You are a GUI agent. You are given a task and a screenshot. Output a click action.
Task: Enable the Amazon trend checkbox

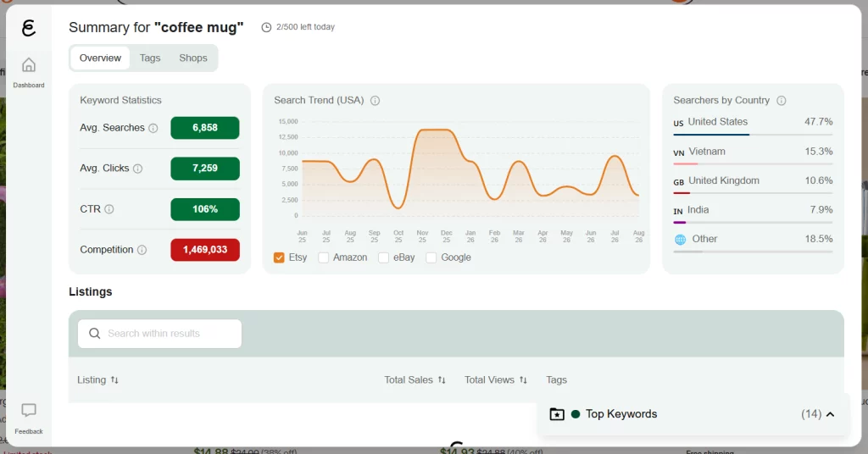coord(323,257)
